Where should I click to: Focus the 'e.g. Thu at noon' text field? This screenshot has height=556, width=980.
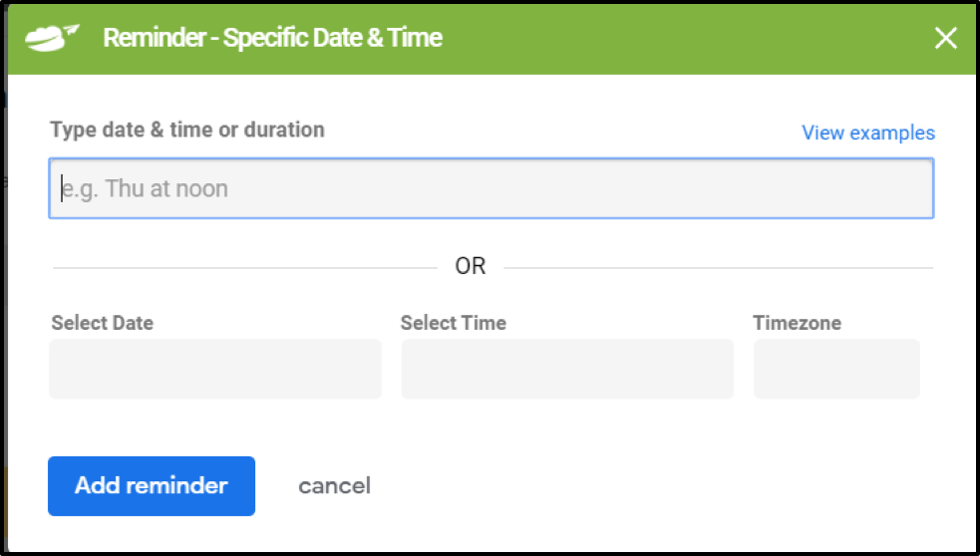[490, 188]
